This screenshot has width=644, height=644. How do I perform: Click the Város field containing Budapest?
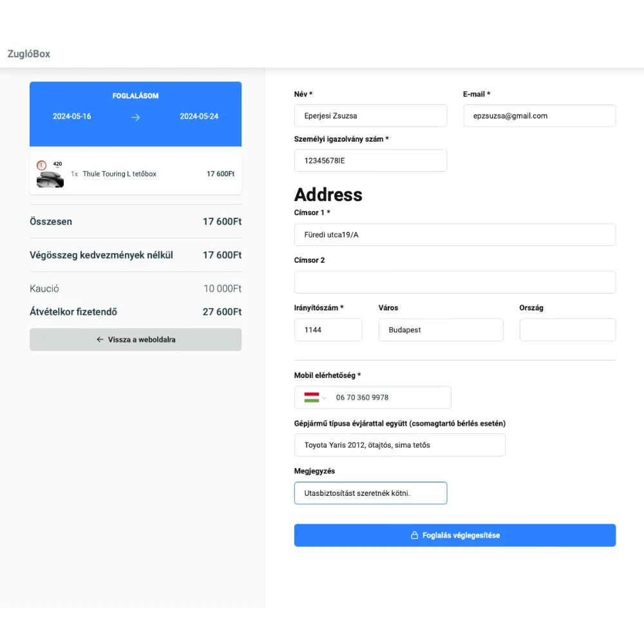tap(440, 330)
